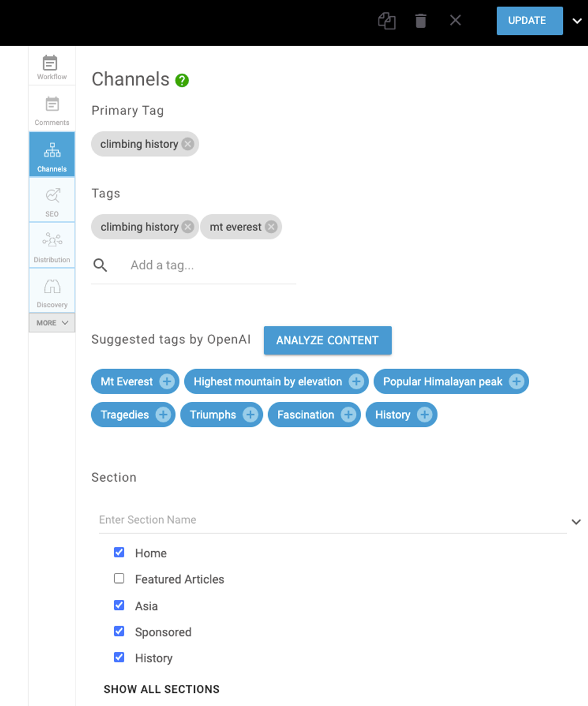This screenshot has width=588, height=706.
Task: Open the dropdown arrow next to Update
Action: [x=577, y=21]
